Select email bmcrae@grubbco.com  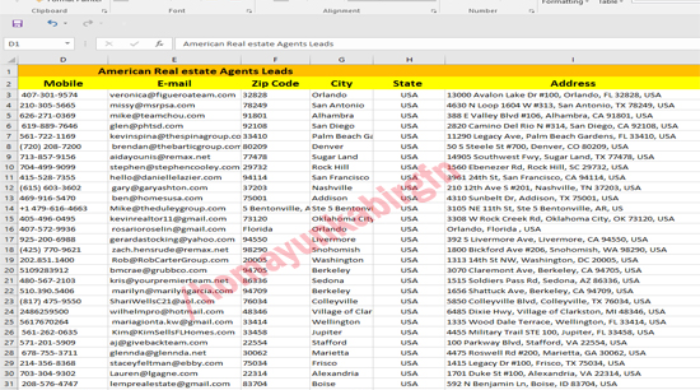tap(174, 270)
